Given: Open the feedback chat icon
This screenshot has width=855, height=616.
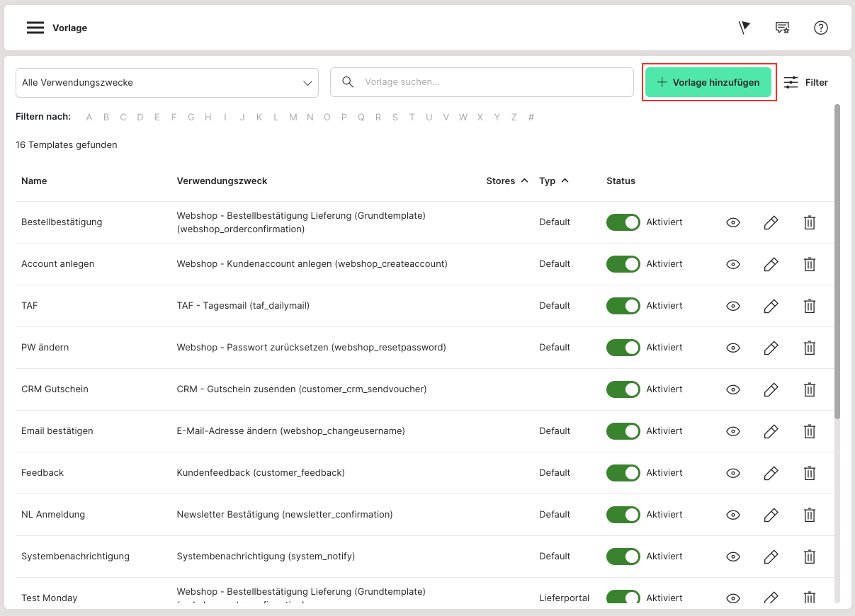Looking at the screenshot, I should 782,28.
